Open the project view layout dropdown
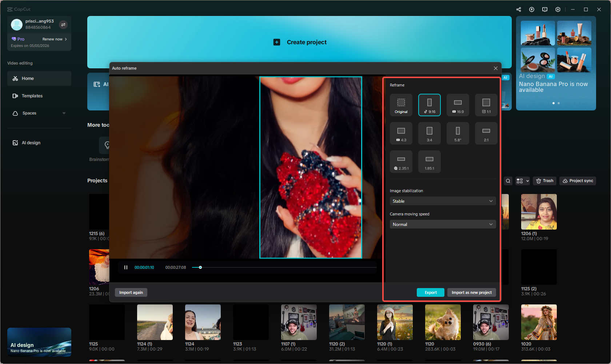 point(523,181)
